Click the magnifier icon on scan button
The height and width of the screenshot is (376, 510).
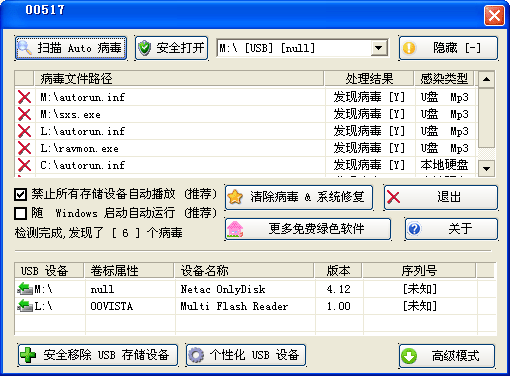[25, 48]
